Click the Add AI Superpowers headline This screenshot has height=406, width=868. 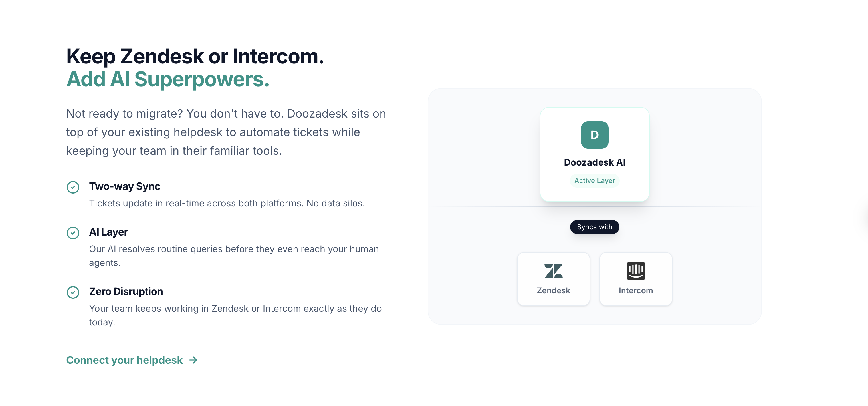(167, 79)
